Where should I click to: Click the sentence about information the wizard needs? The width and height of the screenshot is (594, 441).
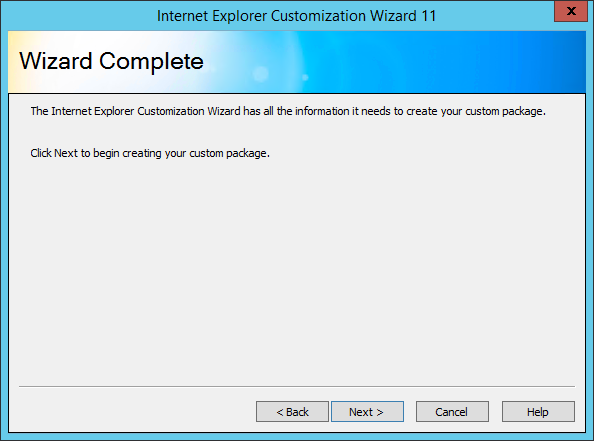click(x=288, y=111)
